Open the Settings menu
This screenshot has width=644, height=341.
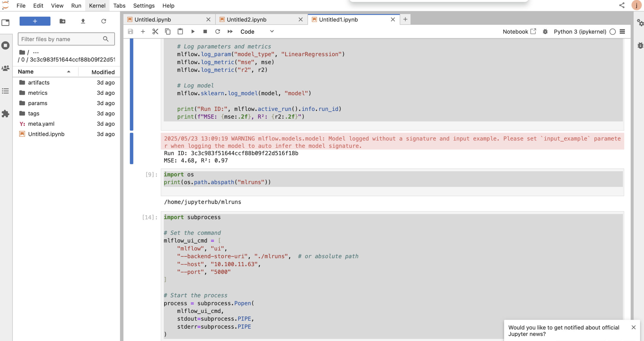[x=144, y=6]
